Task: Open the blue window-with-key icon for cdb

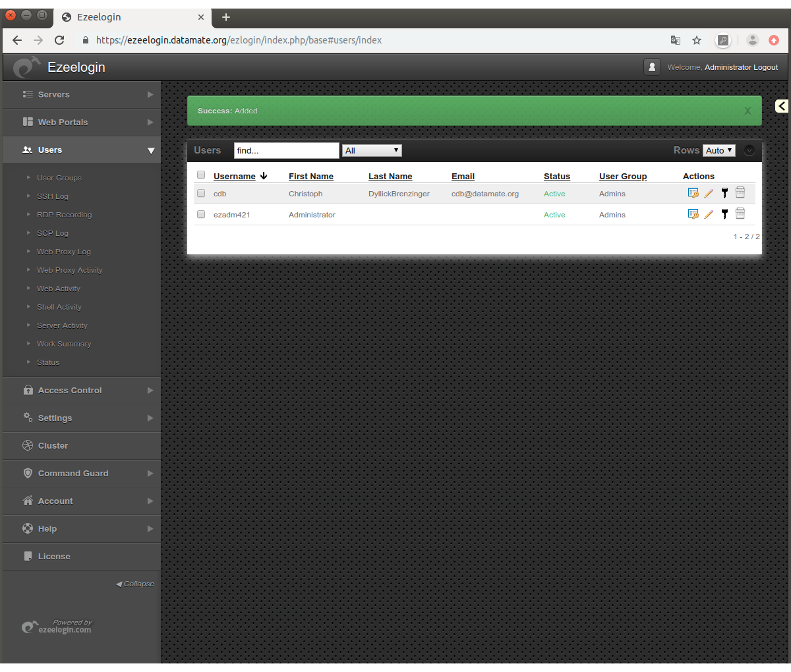Action: click(x=693, y=193)
